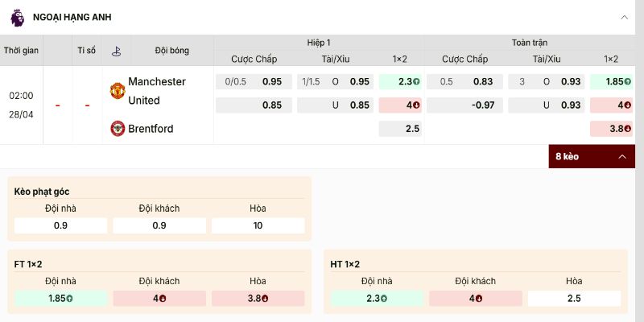644x322 pixels.
Task: Pick first-half draw odds 2.5 in table
Action: (400, 129)
